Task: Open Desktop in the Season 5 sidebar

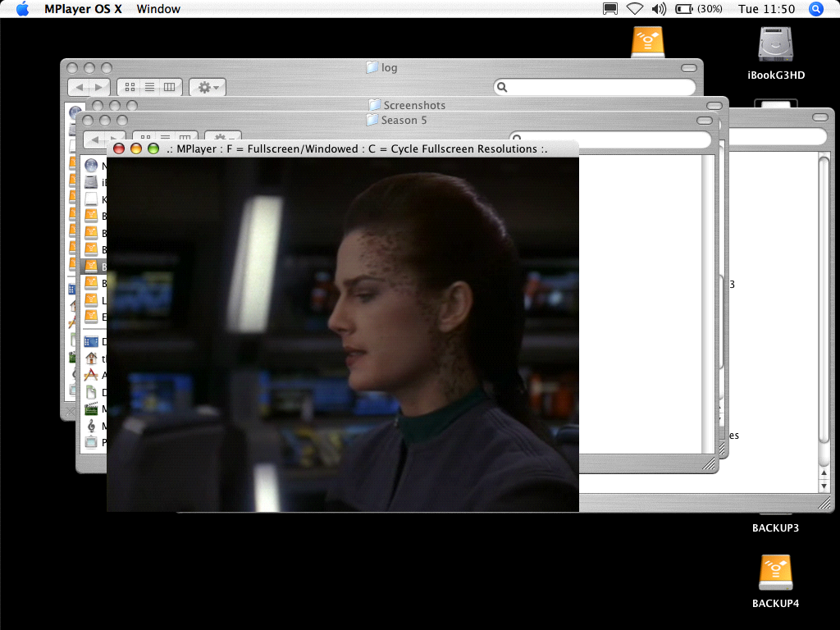Action: click(92, 341)
